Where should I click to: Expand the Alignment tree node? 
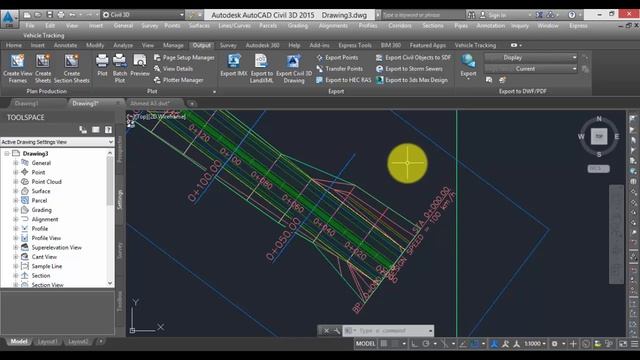[16, 219]
